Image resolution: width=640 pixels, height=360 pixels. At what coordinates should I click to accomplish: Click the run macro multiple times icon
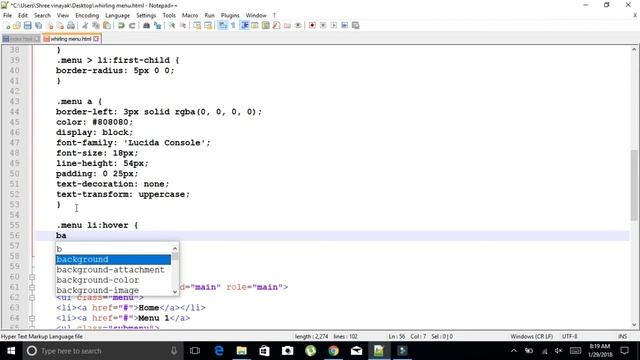point(344,25)
